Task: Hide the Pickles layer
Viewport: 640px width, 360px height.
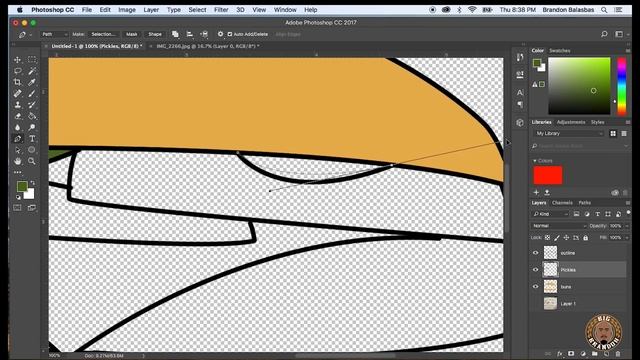Action: (x=536, y=269)
